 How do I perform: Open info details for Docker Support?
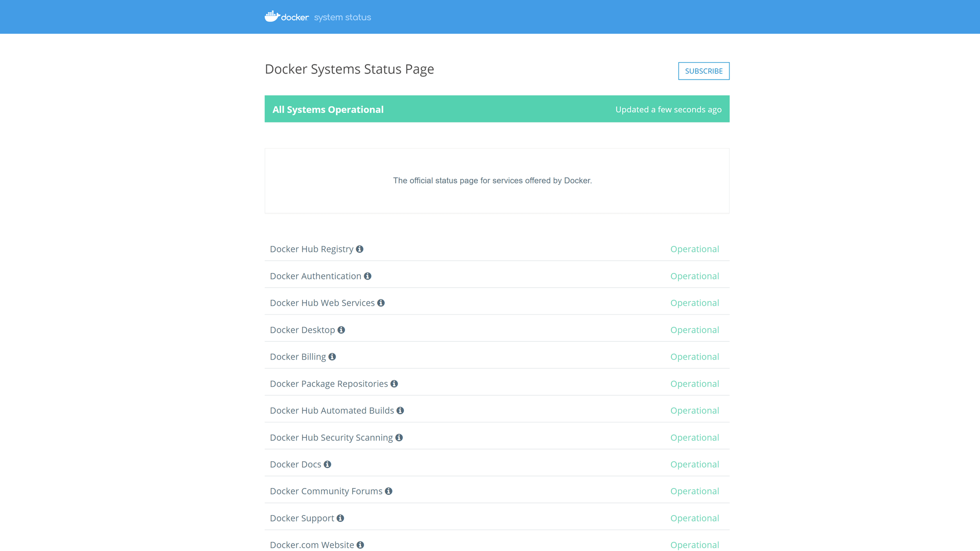click(340, 518)
